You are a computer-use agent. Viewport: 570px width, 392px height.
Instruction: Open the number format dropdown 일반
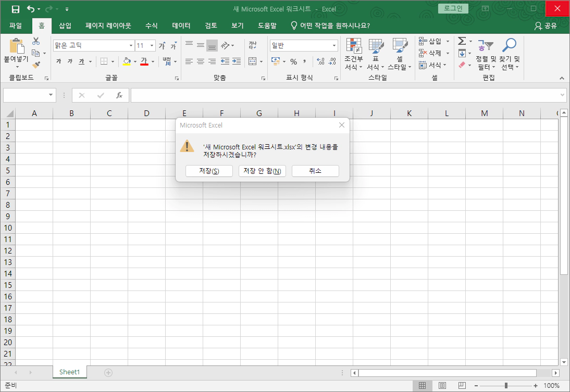tap(333, 45)
